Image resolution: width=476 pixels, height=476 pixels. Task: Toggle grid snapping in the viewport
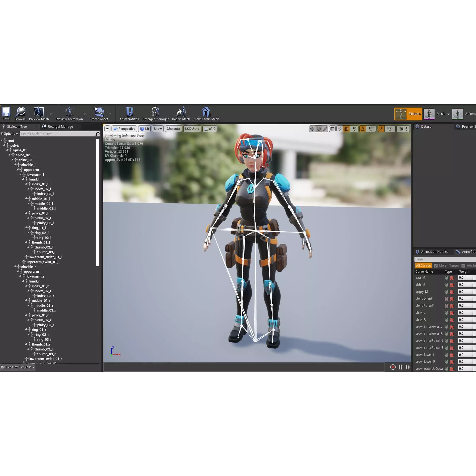(x=346, y=129)
